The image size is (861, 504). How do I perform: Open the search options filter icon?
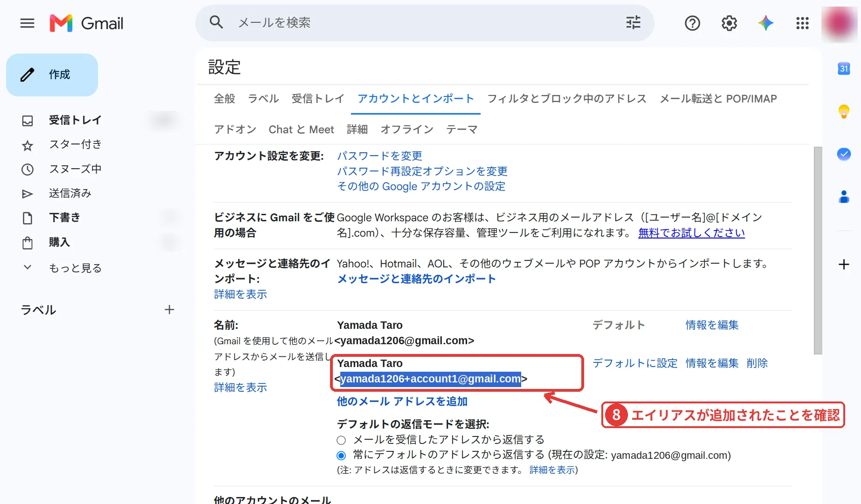633,22
